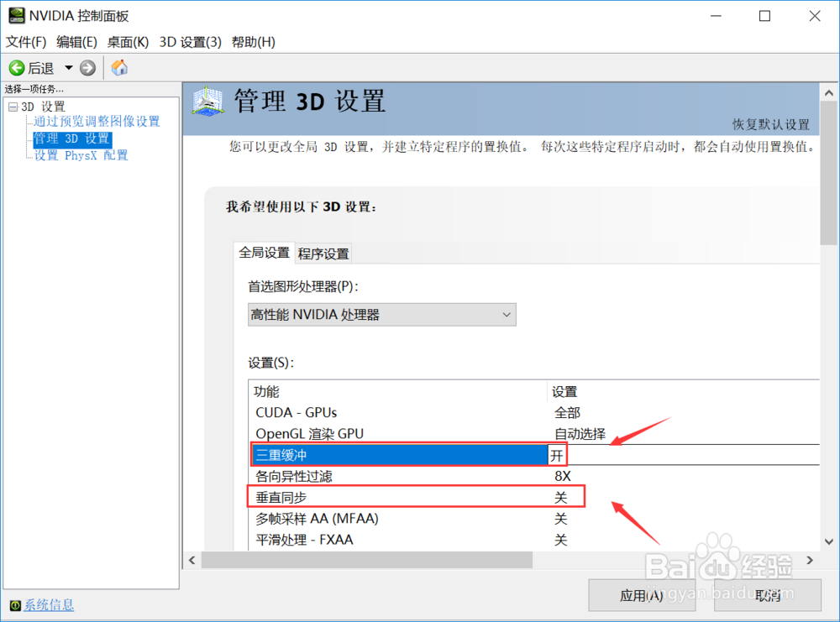Select 通过预览调整图像设置 in the tree
The image size is (840, 622).
97,122
